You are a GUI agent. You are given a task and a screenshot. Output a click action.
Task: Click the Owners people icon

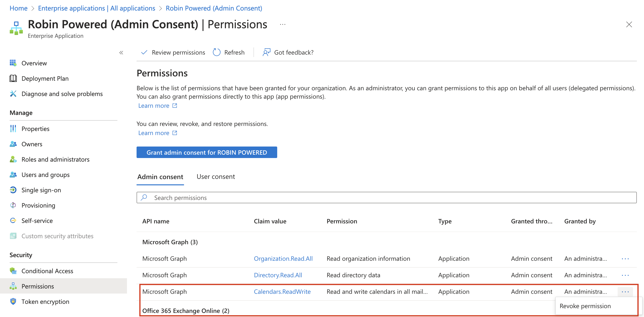(13, 144)
